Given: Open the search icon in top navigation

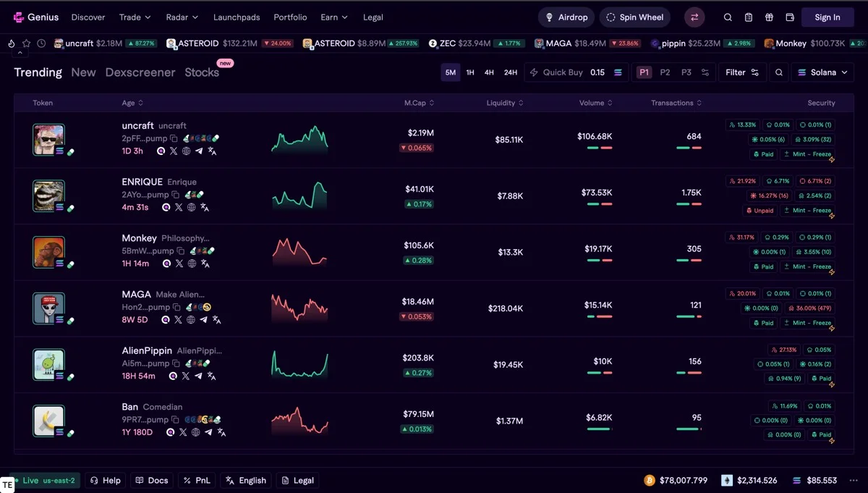Looking at the screenshot, I should [728, 17].
